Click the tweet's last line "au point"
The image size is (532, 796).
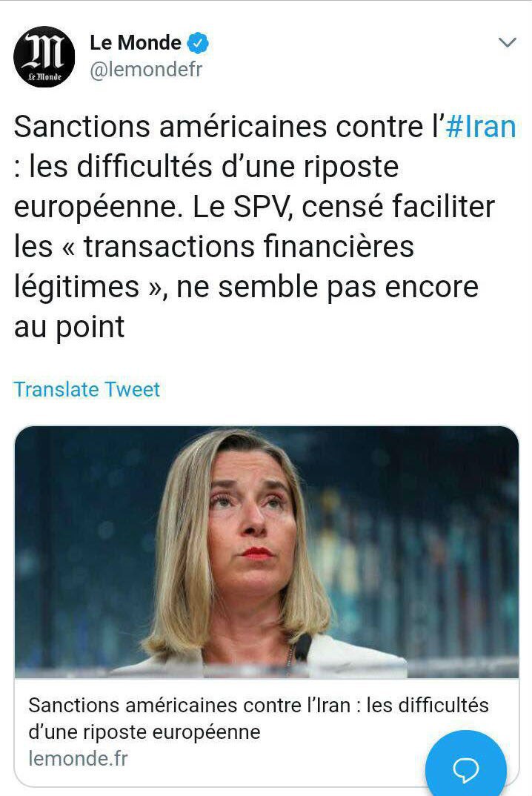[x=69, y=327]
